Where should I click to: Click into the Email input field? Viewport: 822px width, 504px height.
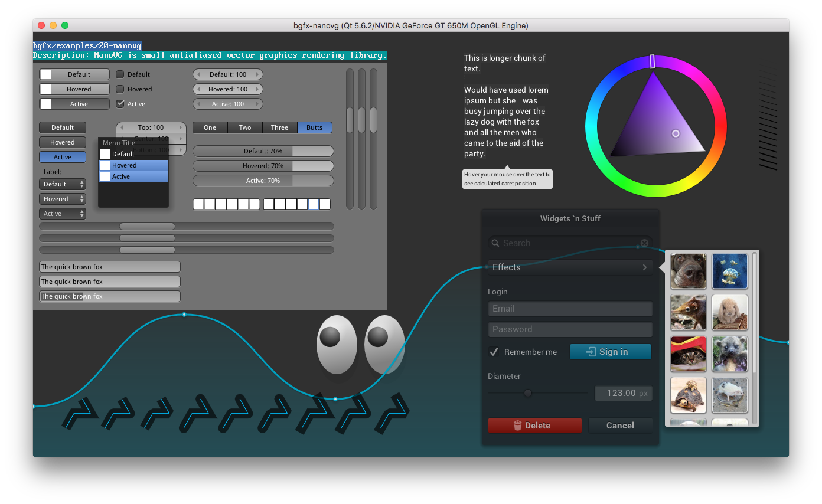(x=570, y=309)
